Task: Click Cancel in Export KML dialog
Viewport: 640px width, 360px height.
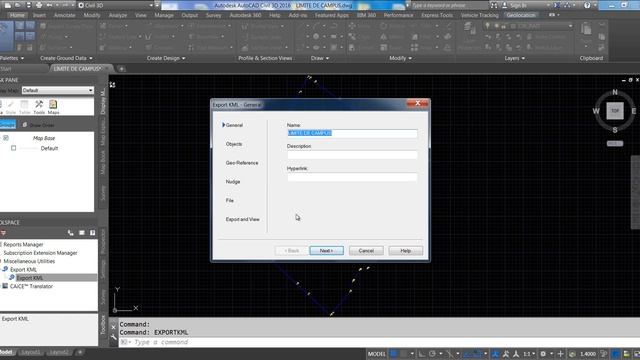Action: click(x=366, y=251)
